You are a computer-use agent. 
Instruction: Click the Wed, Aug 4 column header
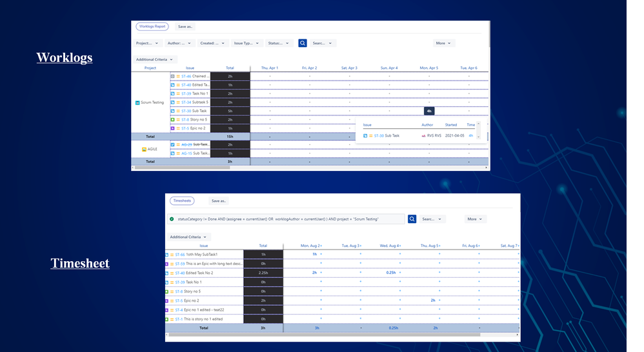point(390,246)
